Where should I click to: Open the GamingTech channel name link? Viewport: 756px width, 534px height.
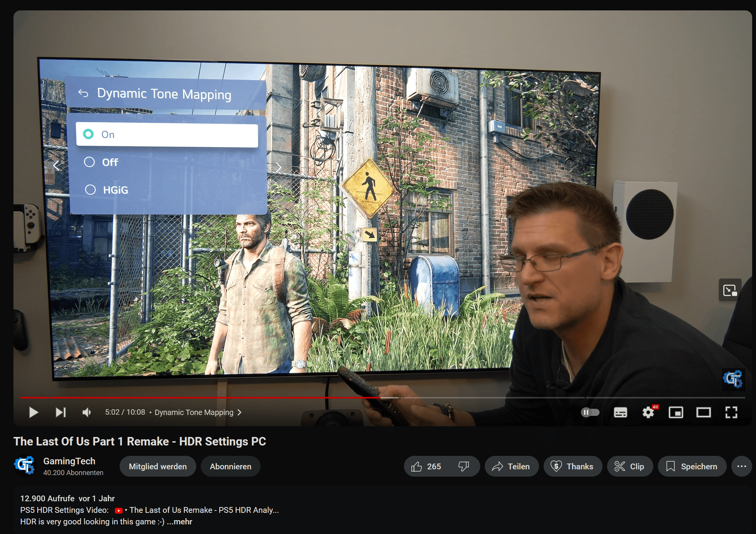(69, 461)
